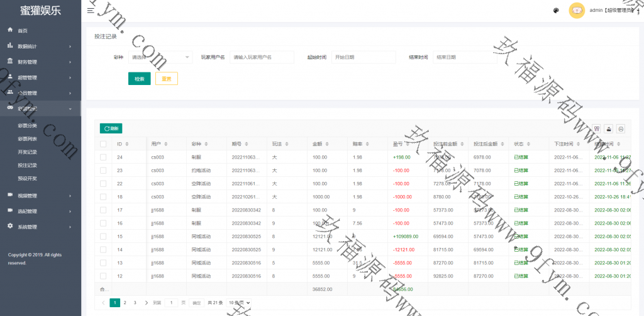The height and width of the screenshot is (316, 644).
Task: Toggle the select-all checkbox in the table header
Action: click(x=103, y=144)
